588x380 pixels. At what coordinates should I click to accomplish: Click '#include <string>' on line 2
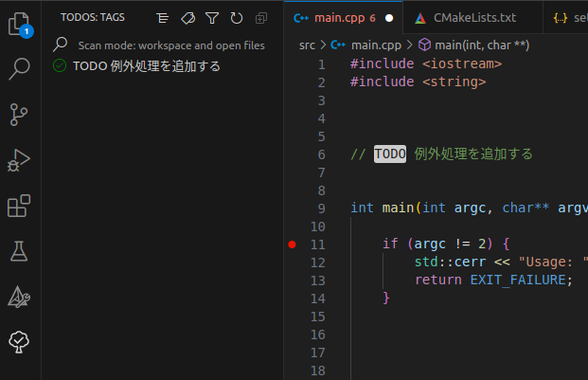(x=419, y=81)
